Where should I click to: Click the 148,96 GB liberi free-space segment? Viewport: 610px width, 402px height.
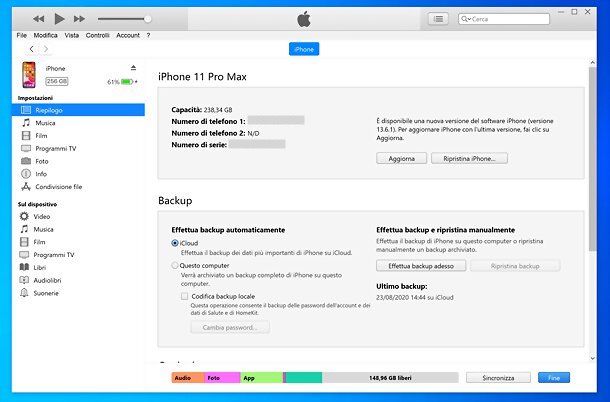pos(390,377)
